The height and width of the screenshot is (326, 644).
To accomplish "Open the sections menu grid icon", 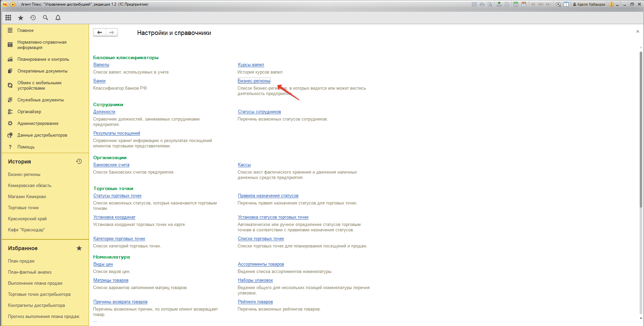I will click(8, 18).
